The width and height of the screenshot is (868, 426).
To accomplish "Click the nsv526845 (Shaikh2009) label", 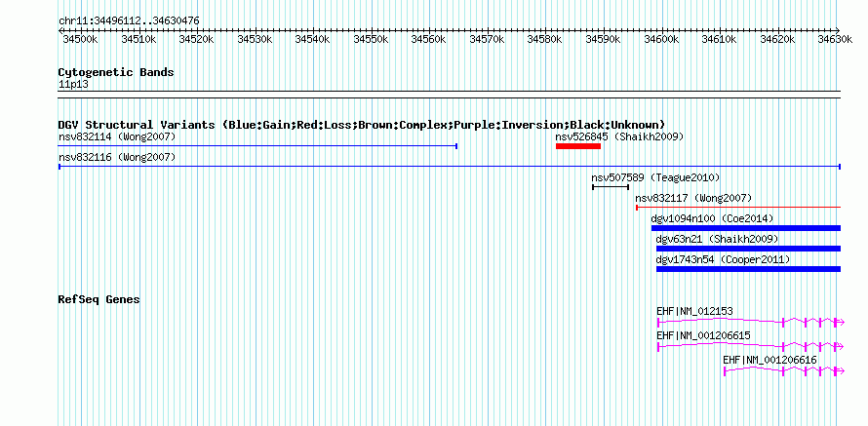I will tap(620, 136).
